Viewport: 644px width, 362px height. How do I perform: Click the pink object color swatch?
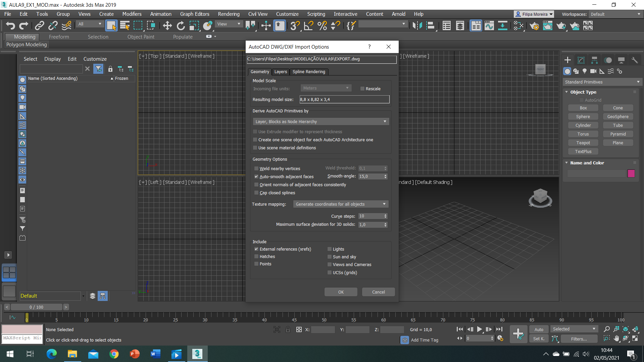coord(631,173)
